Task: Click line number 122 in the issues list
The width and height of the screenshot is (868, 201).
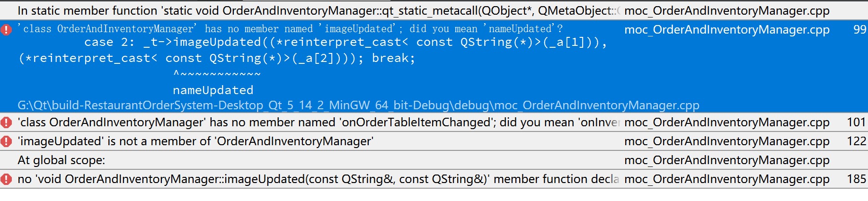Action: pyautogui.click(x=856, y=141)
